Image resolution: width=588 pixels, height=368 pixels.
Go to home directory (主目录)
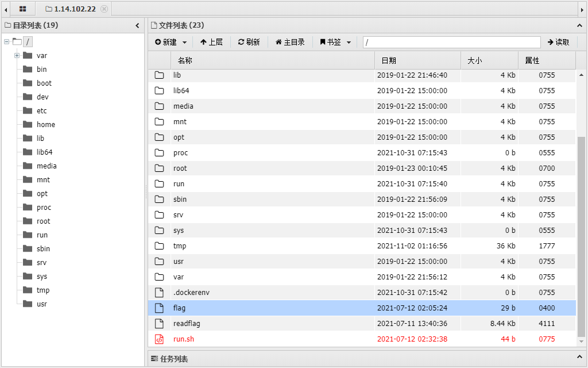coord(290,42)
